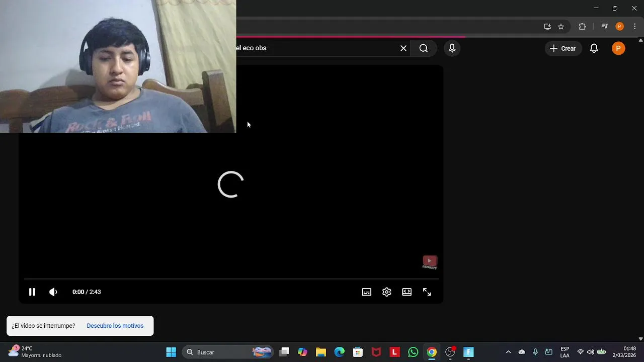Viewport: 644px width, 362px height.
Task: Open battery status tray icon
Action: [x=601, y=352]
